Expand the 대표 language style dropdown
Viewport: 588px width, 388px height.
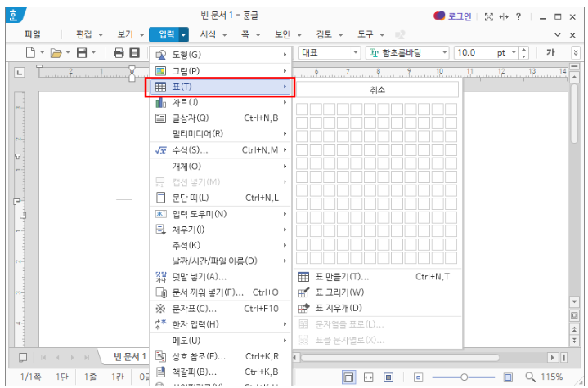tap(356, 52)
